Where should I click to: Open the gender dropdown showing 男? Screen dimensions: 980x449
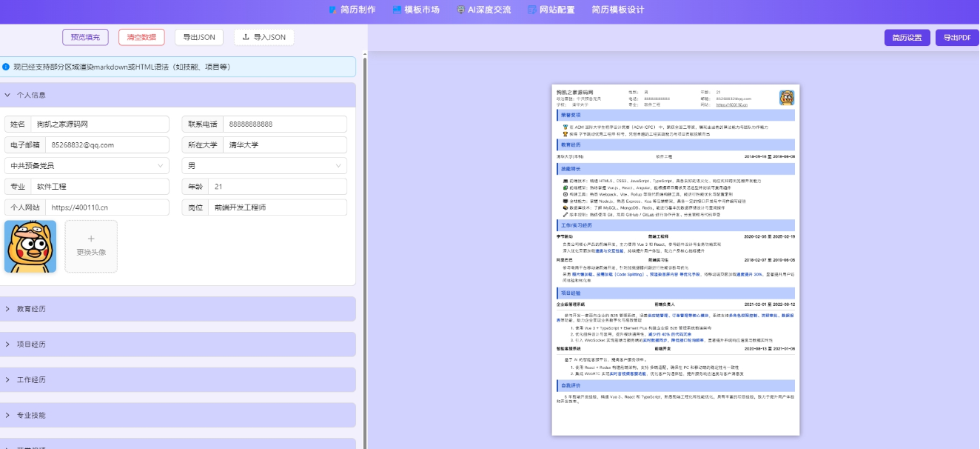(264, 166)
